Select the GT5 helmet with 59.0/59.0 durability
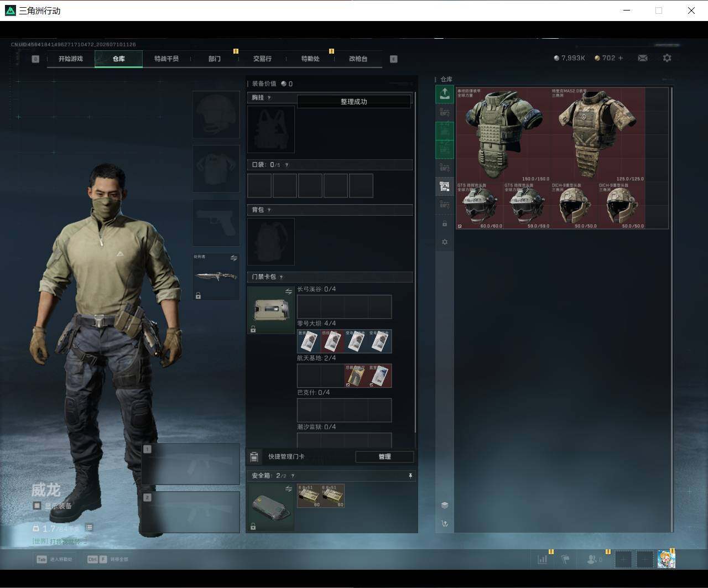This screenshot has width=708, height=588. (x=527, y=205)
